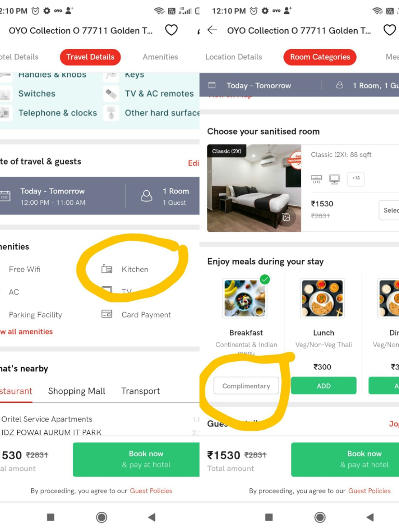
Task: Open Guest Policies link on right screen
Action: pyautogui.click(x=369, y=491)
